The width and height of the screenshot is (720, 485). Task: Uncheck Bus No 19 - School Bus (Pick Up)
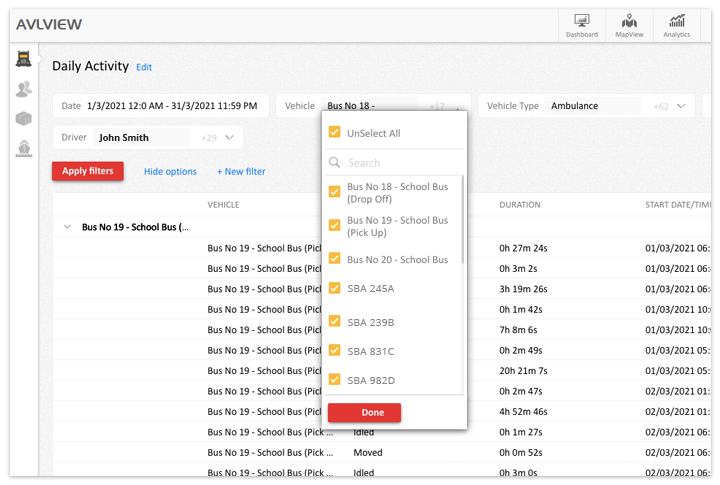pos(335,226)
